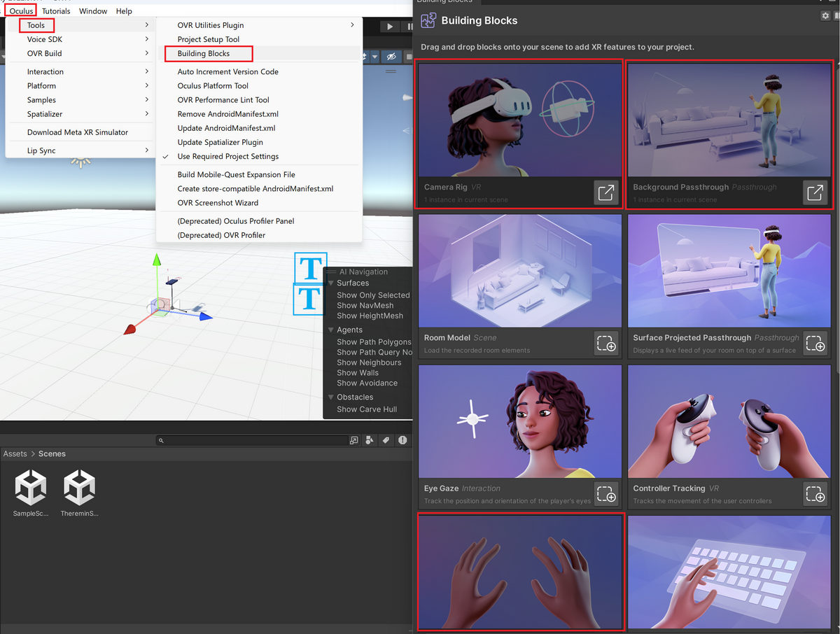This screenshot has width=840, height=634.
Task: Click Scenes in the Project breadcrumb
Action: click(52, 453)
